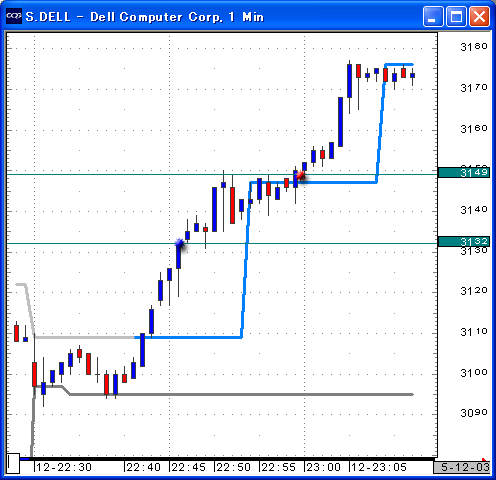Select the blue buy signal star marker
This screenshot has height=480, width=496.
[180, 243]
